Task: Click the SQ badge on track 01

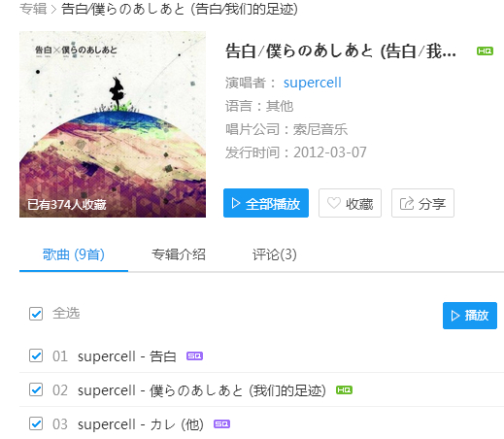Action: point(194,356)
